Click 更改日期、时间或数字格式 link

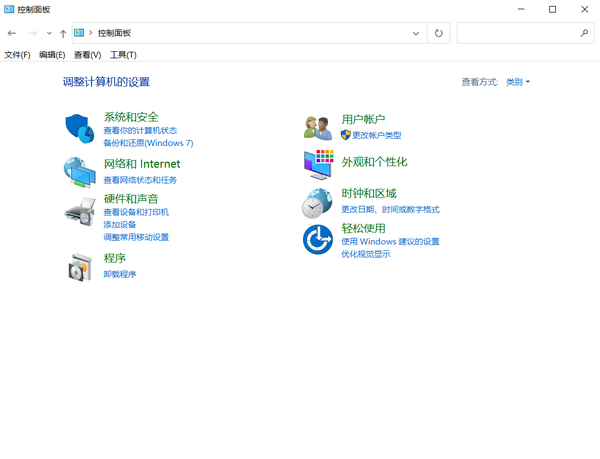(390, 210)
